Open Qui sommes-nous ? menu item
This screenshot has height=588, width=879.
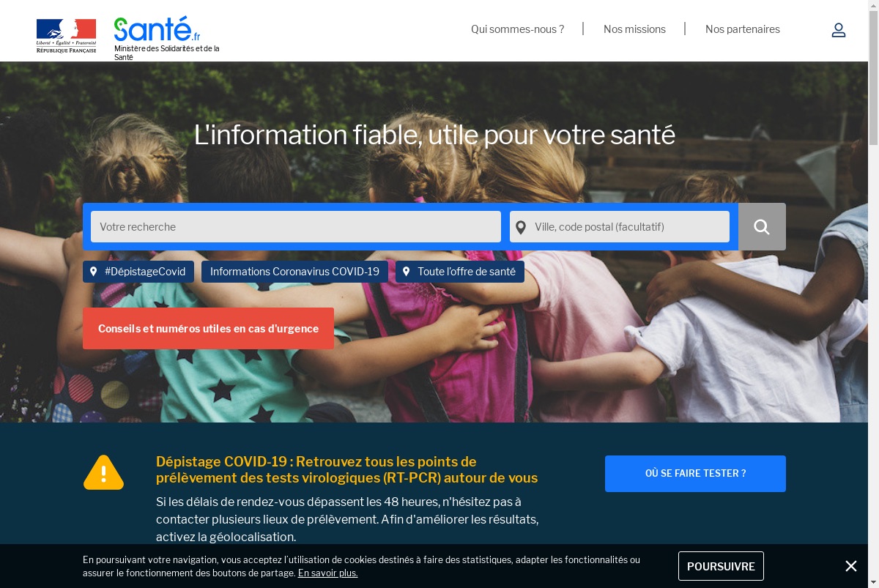pyautogui.click(x=517, y=29)
